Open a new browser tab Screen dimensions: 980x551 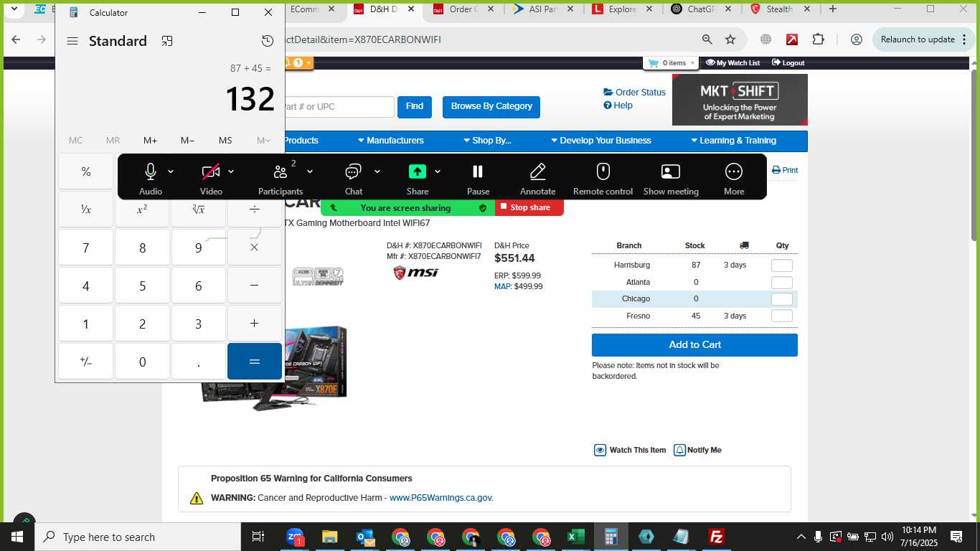point(833,9)
